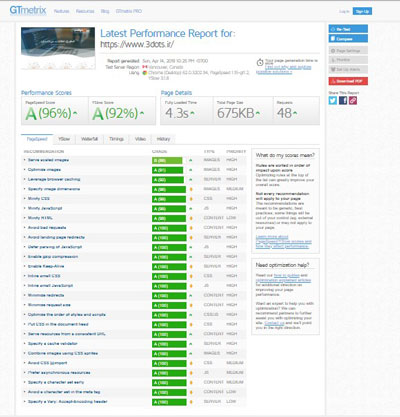This screenshot has height=417, width=400.
Task: Switch to the YSlow tab
Action: [64, 139]
